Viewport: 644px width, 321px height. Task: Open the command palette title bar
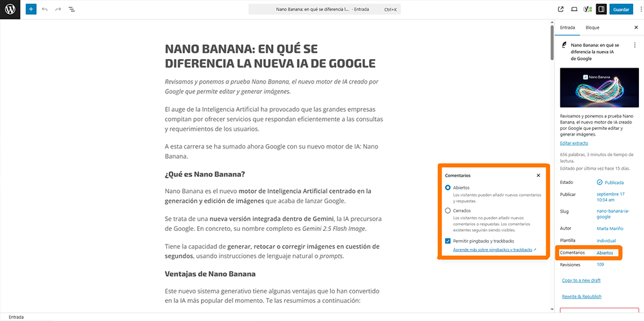325,9
